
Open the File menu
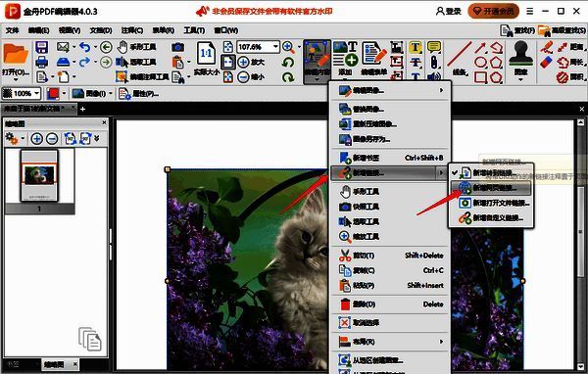(12, 30)
